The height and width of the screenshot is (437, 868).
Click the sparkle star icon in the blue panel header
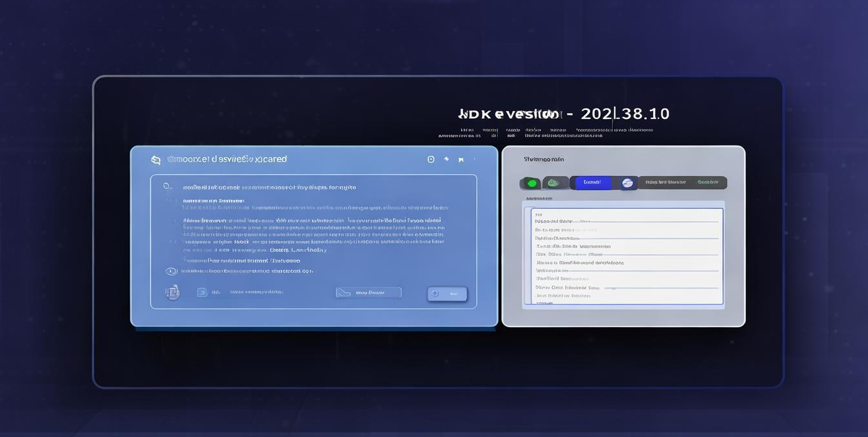point(446,159)
